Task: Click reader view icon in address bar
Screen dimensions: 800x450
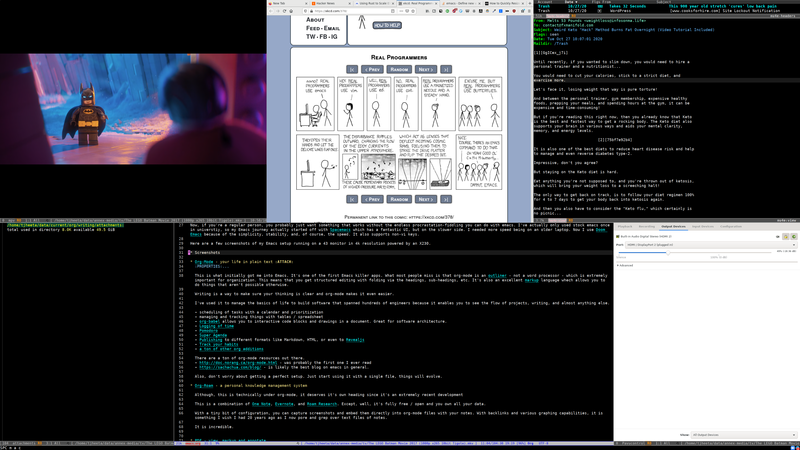Action: tap(392, 11)
